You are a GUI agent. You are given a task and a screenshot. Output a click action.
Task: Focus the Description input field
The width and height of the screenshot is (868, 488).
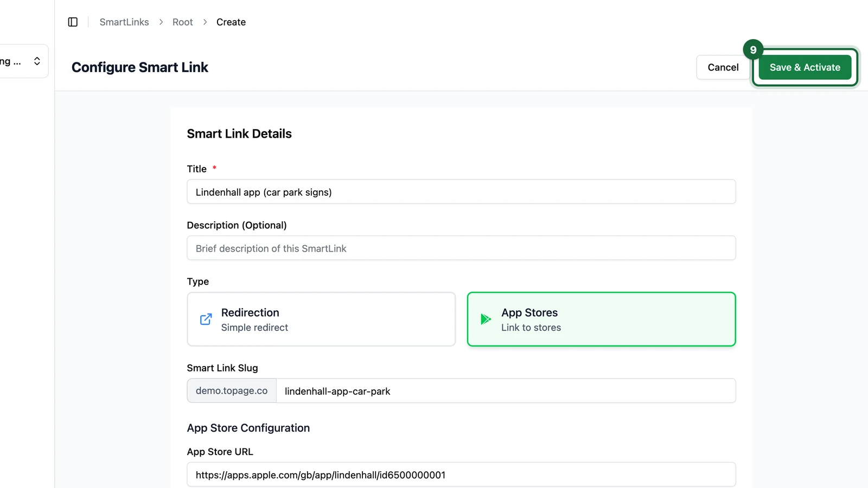(x=461, y=248)
